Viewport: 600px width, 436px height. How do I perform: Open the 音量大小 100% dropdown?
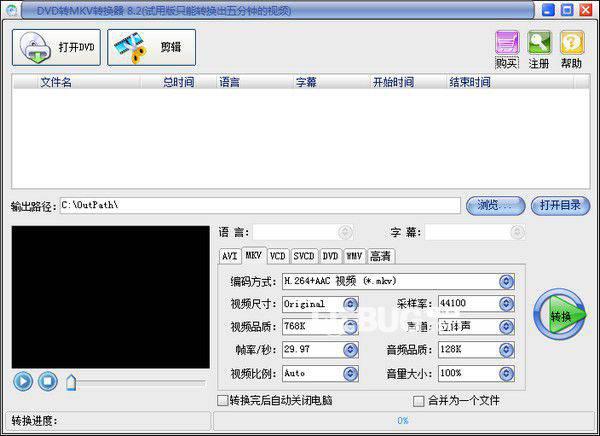(x=506, y=374)
